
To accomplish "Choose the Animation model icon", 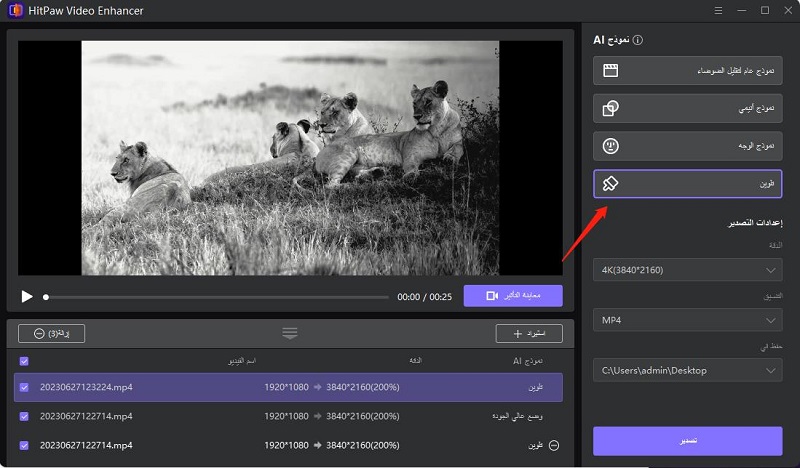I will coord(611,108).
